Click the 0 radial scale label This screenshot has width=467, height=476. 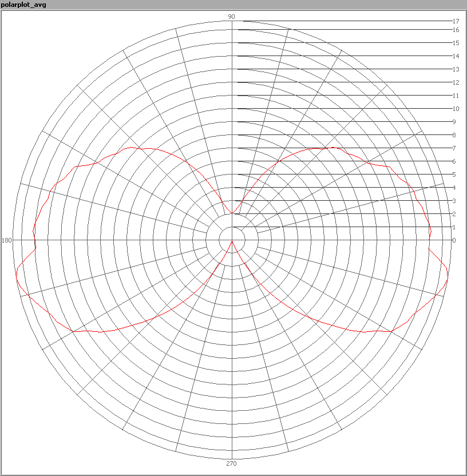[454, 240]
